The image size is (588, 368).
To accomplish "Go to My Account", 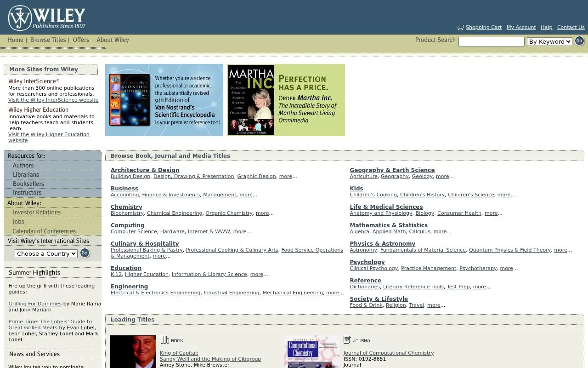I will click(521, 27).
